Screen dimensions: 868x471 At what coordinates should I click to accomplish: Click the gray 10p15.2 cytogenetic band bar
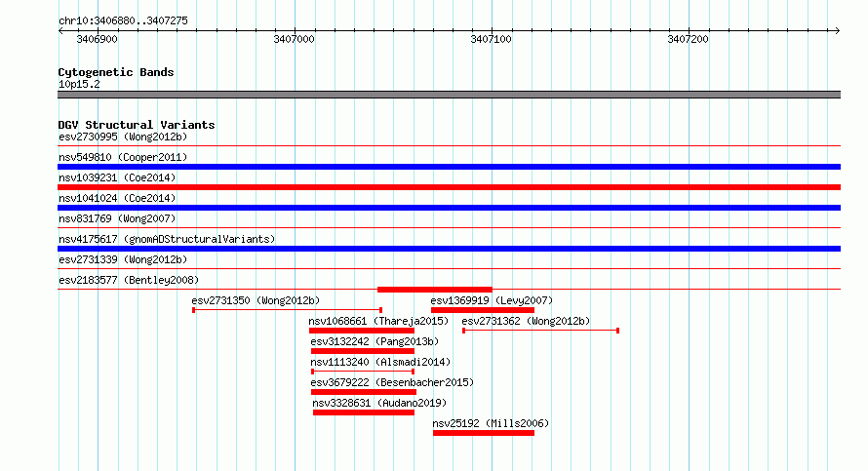point(449,95)
